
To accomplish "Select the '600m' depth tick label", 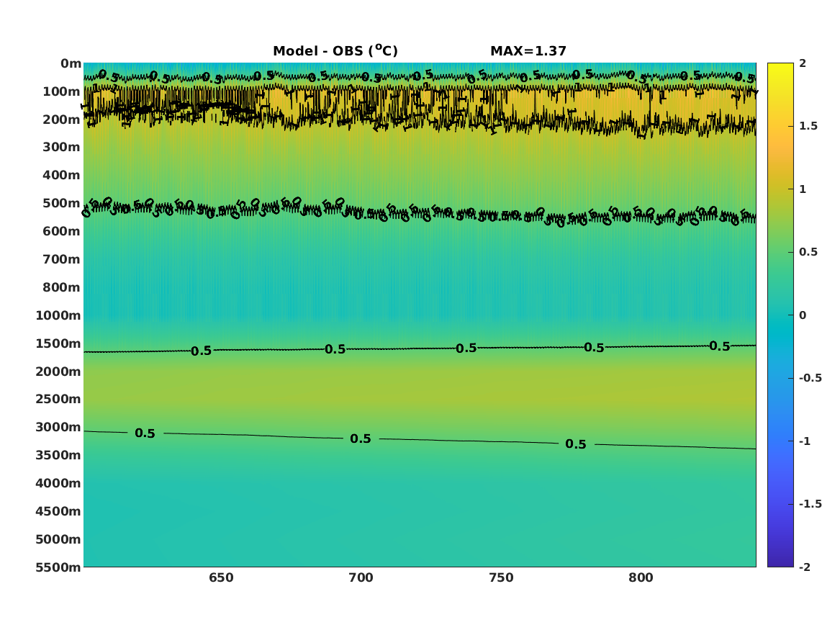I will point(61,231).
